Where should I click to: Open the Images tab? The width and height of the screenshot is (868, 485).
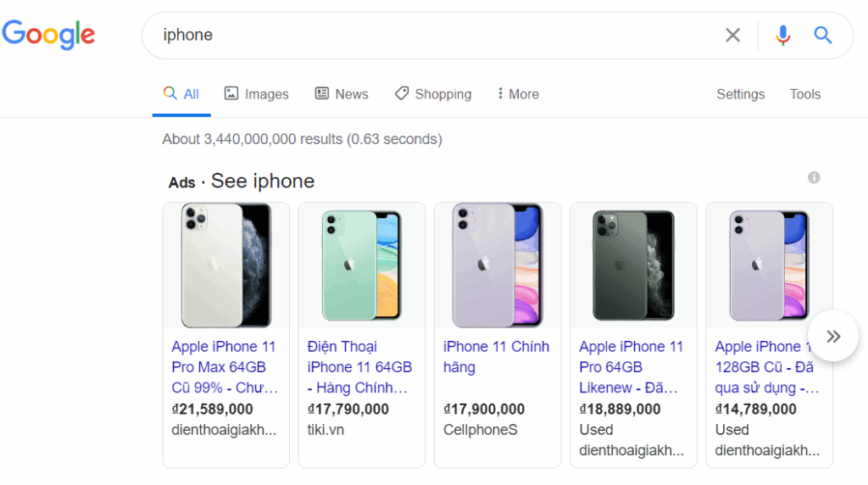pos(256,94)
